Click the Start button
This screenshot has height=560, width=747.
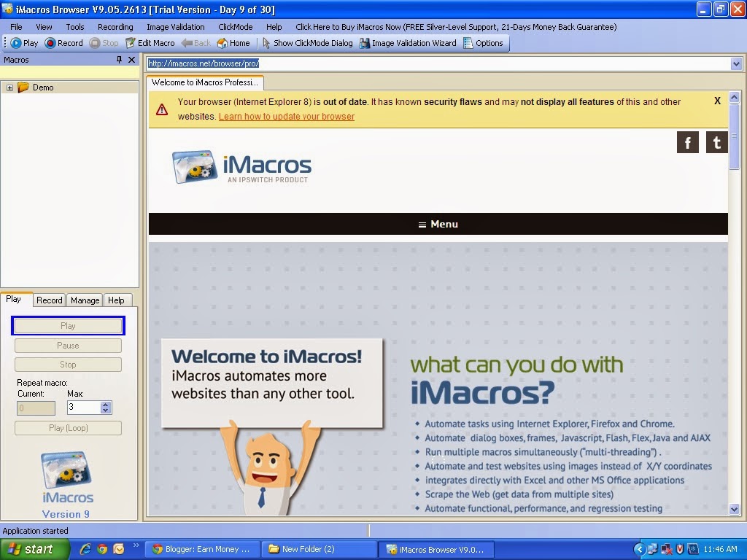(x=35, y=549)
